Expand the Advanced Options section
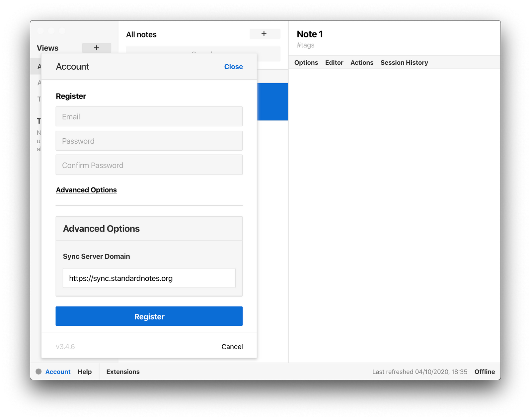The width and height of the screenshot is (531, 420). tap(86, 190)
